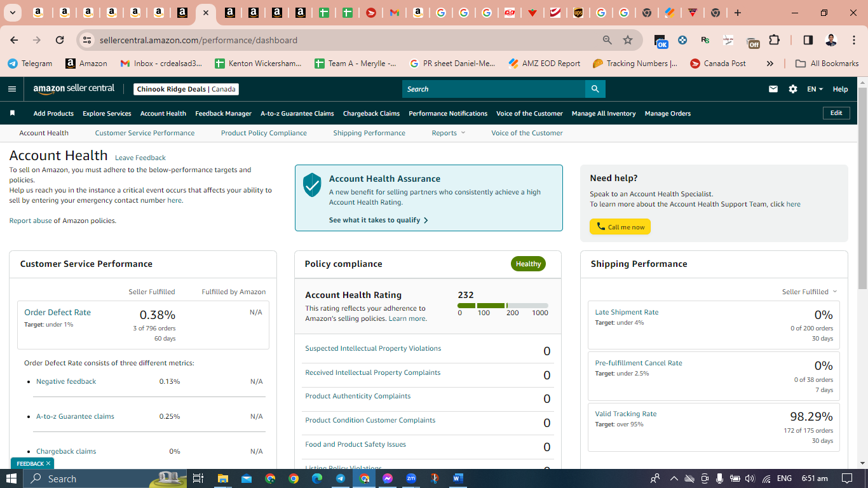Image resolution: width=868 pixels, height=488 pixels.
Task: Open the All Bookmarks folder
Action: point(827,64)
